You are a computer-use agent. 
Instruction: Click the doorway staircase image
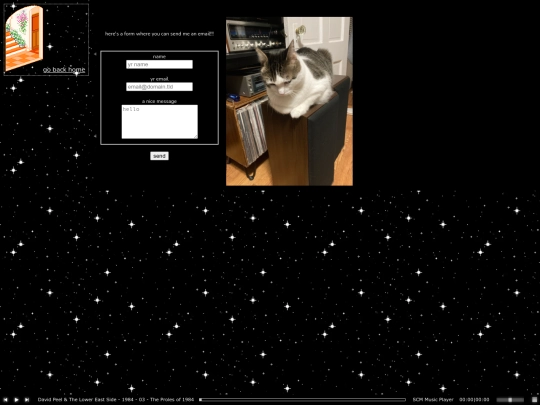[x=24, y=38]
